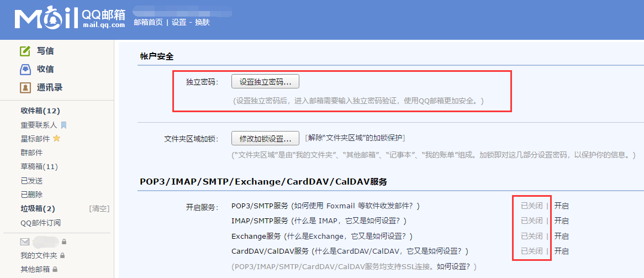The image size is (644, 278).
Task: Open the 收件箱(12) folder
Action: point(41,111)
